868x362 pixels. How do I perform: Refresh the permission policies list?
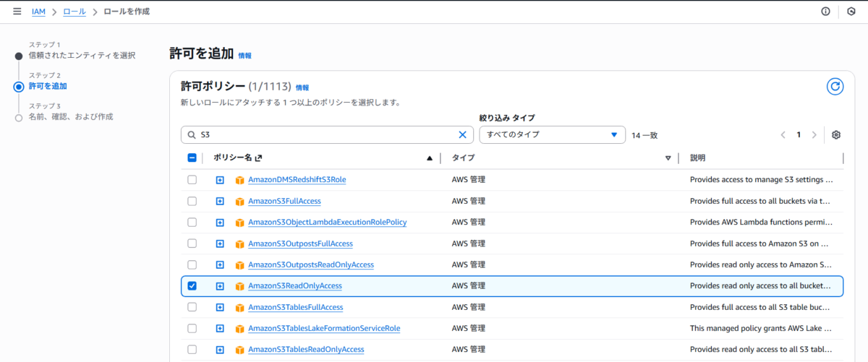click(x=835, y=87)
